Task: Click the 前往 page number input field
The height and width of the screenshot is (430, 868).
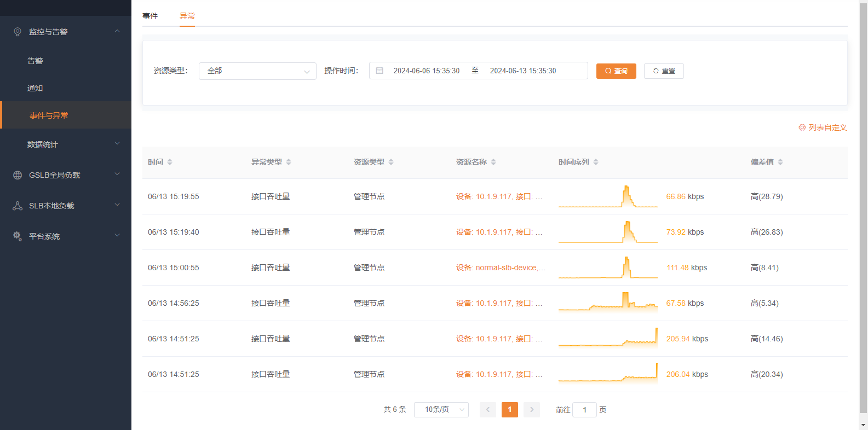Action: pyautogui.click(x=584, y=410)
